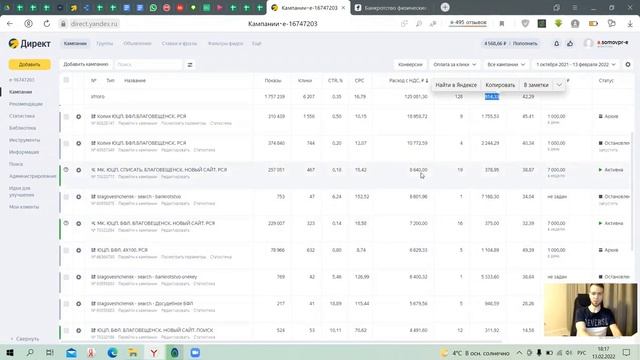Open the notifications bell
Image resolution: width=640 pixels, height=360 pixels.
coord(556,43)
